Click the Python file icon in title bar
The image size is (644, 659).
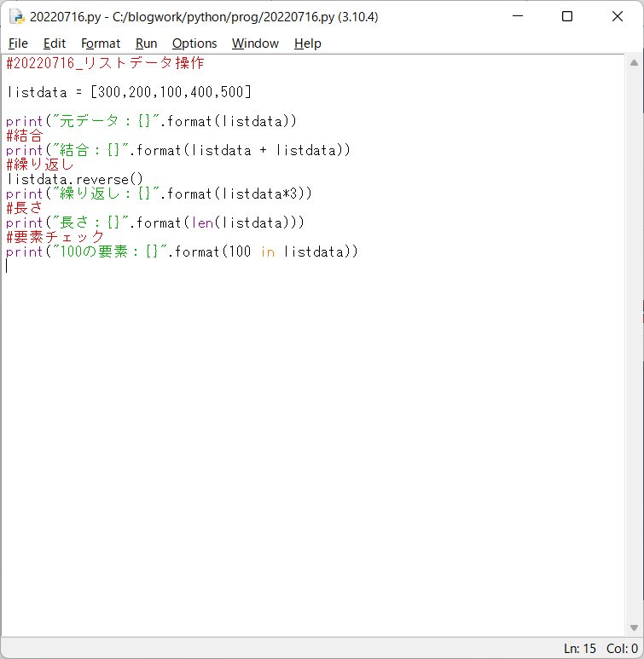(17, 16)
